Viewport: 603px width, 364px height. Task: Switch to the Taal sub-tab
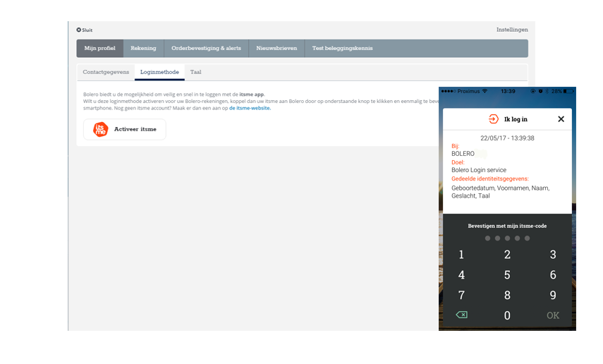(196, 73)
